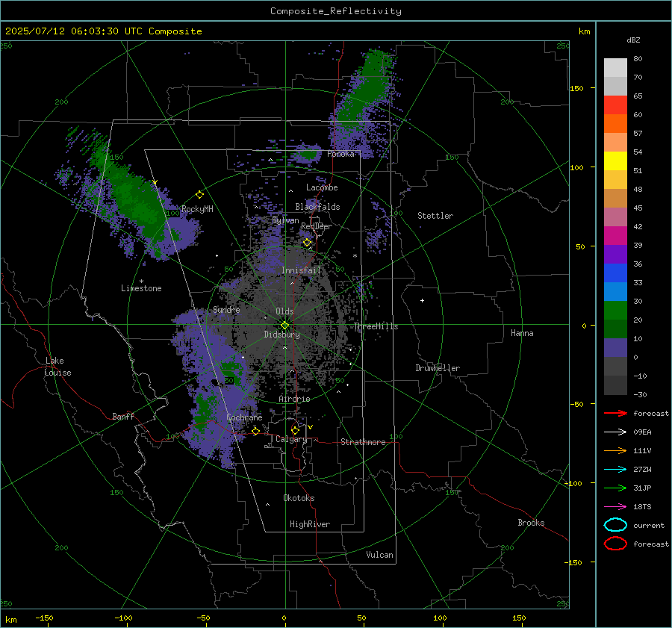The image size is (672, 628).
Task: Click the yellow diamond marker near RedDeer
Action: pos(307,243)
